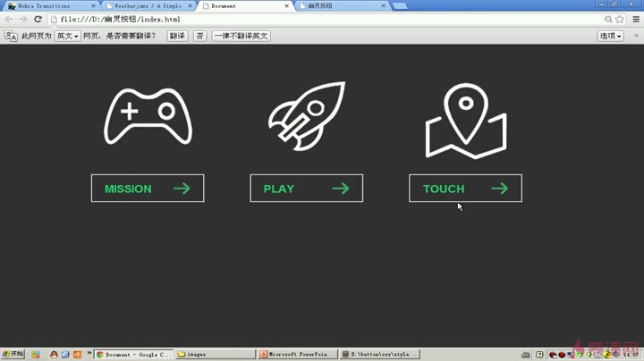Click the MISSION button

tap(148, 189)
